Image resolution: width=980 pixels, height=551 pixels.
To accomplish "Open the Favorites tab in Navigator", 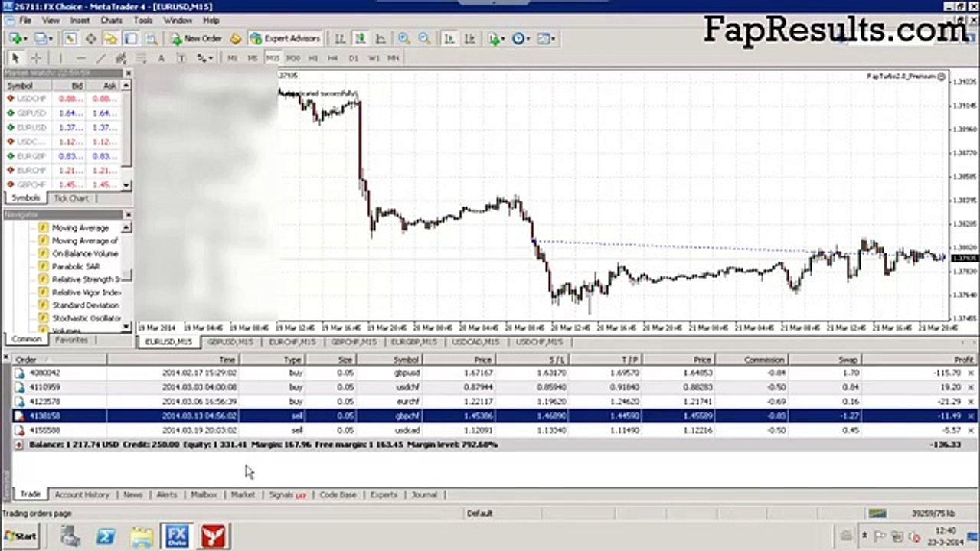I will [x=71, y=340].
